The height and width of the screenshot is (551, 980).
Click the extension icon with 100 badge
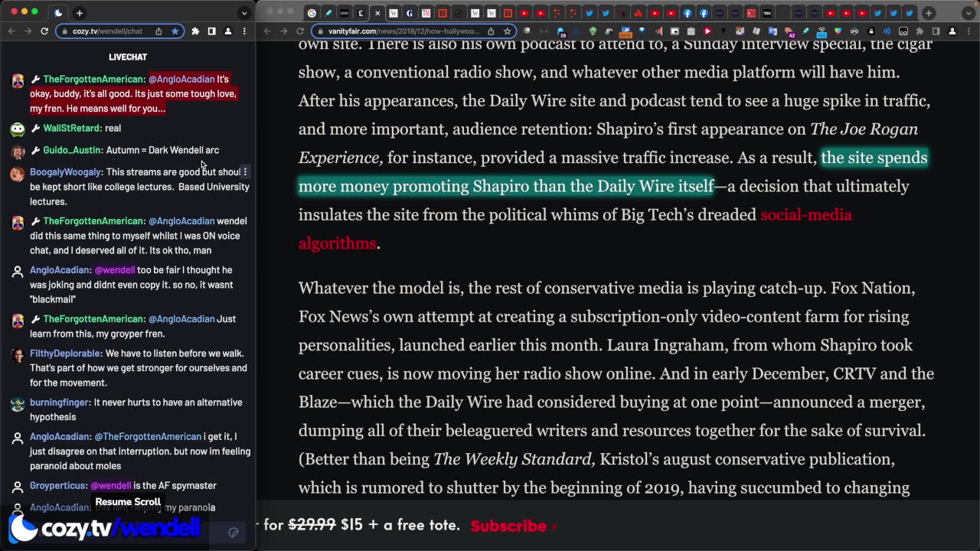(x=822, y=31)
